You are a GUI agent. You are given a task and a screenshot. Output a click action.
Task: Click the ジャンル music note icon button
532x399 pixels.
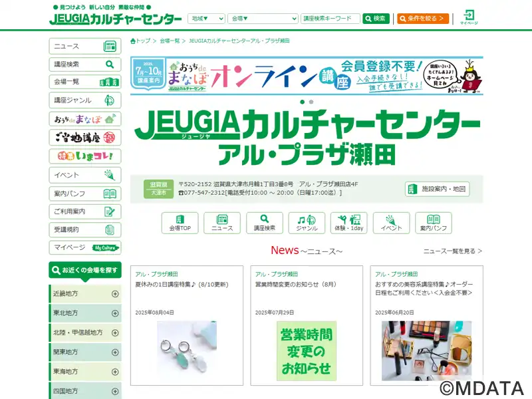(307, 223)
